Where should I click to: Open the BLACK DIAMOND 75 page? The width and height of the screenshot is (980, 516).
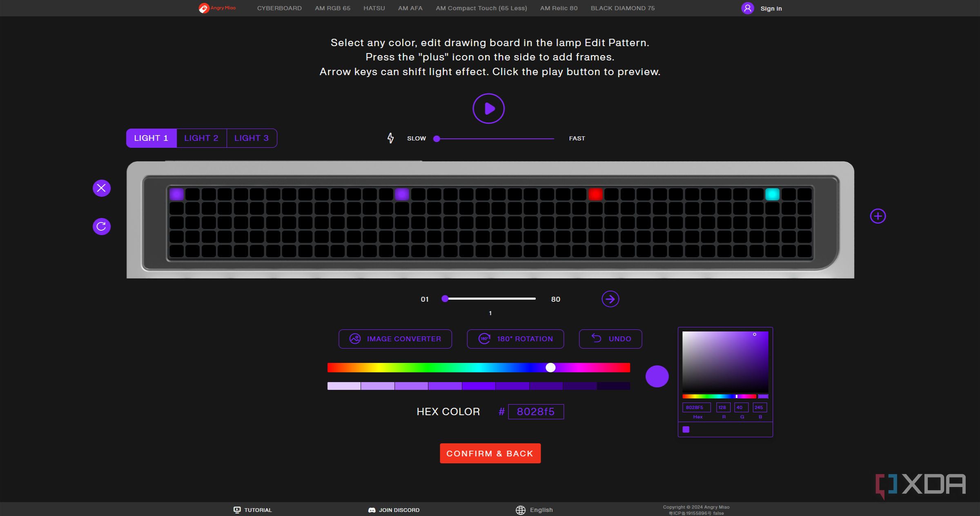click(x=622, y=8)
